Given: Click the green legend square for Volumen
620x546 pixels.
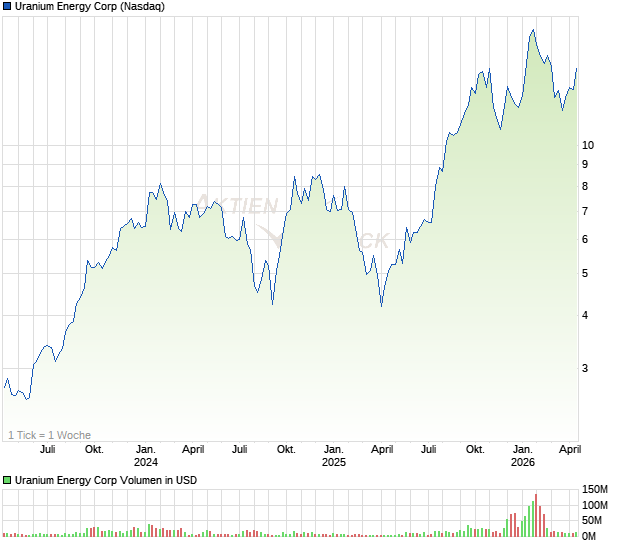Looking at the screenshot, I should click(x=7, y=480).
